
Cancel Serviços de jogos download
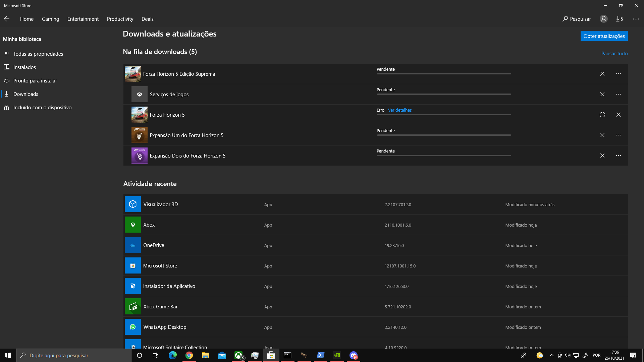coord(602,94)
